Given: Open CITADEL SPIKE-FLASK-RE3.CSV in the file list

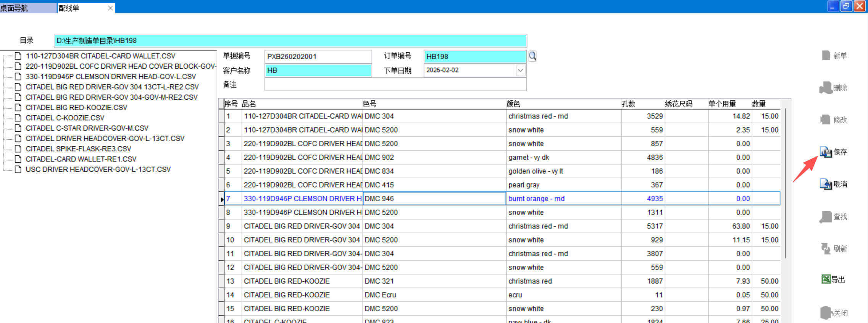Looking at the screenshot, I should (x=78, y=149).
